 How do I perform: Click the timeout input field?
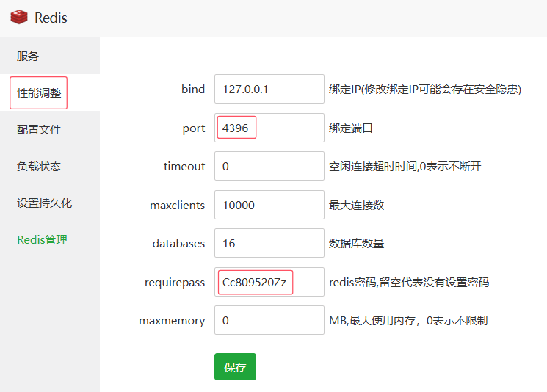pos(269,167)
